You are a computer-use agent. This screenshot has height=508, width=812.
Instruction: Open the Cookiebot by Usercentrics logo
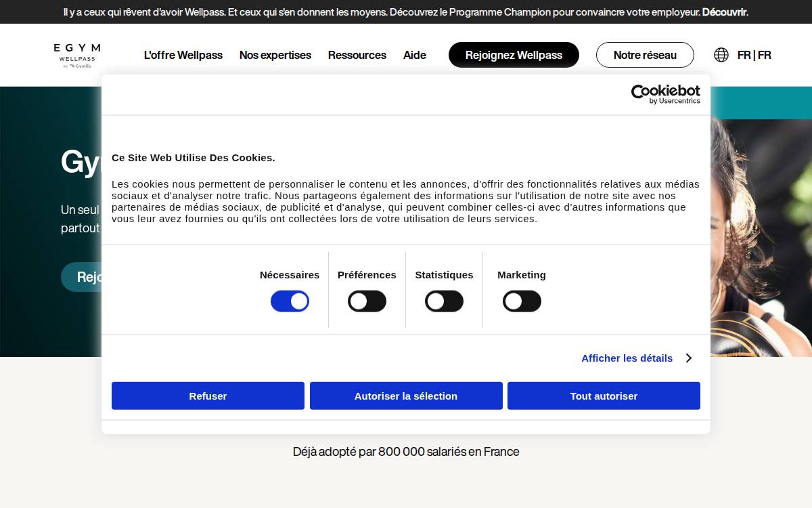[665, 94]
